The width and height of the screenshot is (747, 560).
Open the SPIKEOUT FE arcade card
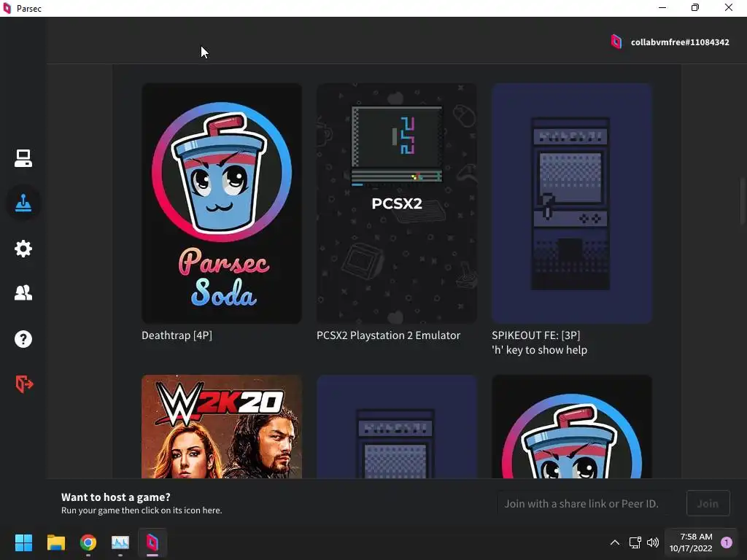[572, 203]
